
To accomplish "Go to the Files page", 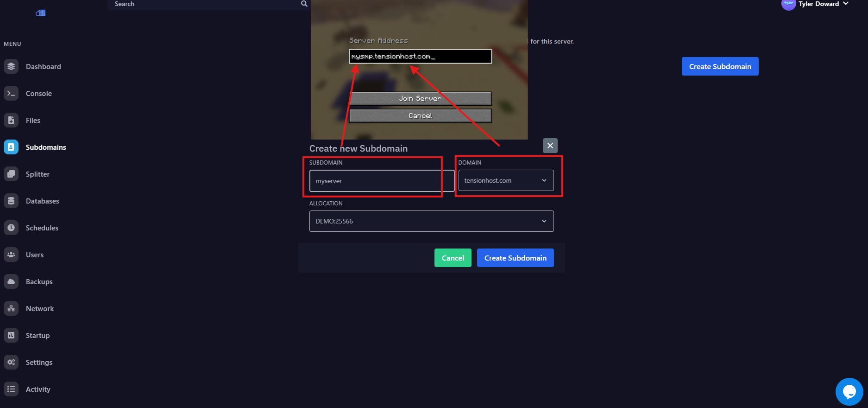I will (33, 120).
